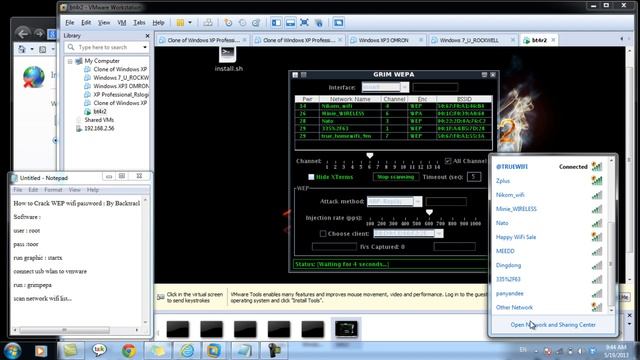Click the yellow power state toolbar icon
Image resolution: width=640 pixels, height=360 pixels.
pyautogui.click(x=180, y=23)
